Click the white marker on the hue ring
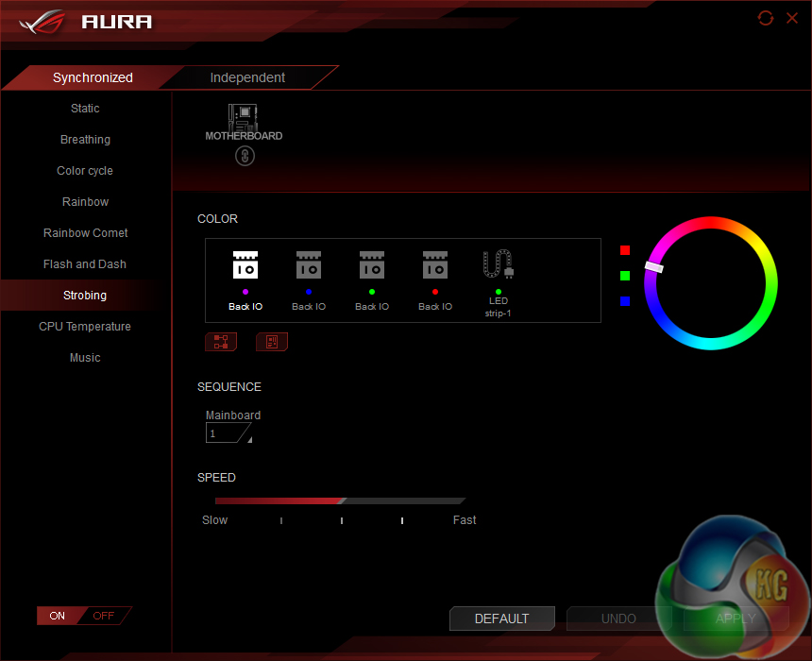Screen dimensions: 812x661 654,267
